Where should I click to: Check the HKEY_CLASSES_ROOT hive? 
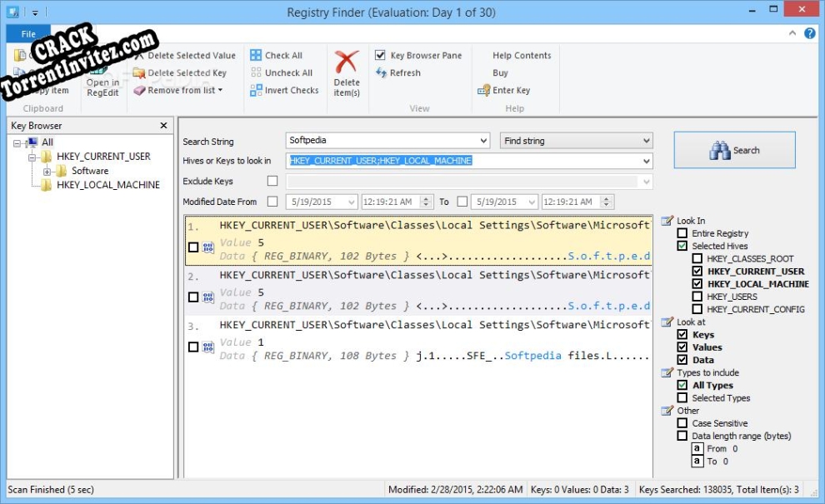[x=697, y=258]
